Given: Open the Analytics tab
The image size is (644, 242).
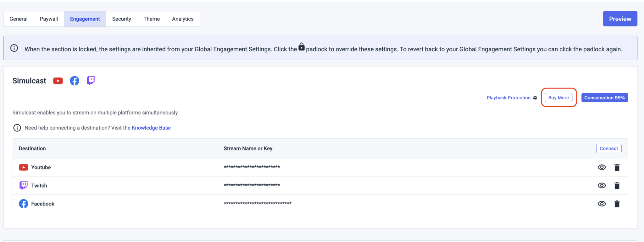Looking at the screenshot, I should [183, 19].
